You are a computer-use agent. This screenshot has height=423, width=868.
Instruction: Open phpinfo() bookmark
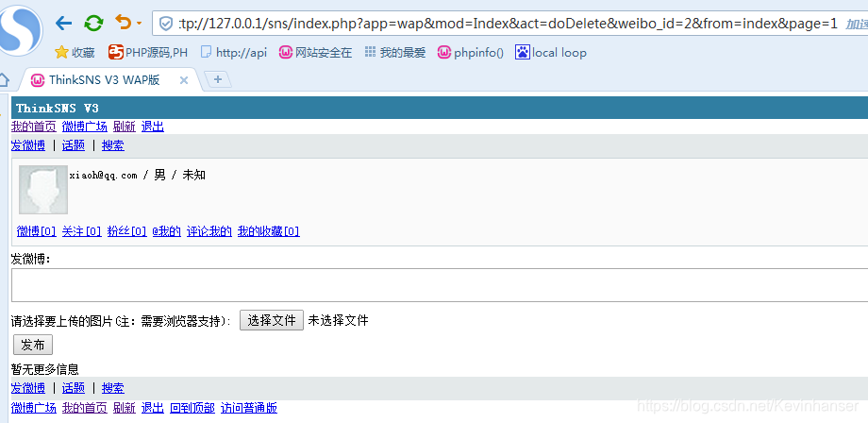pyautogui.click(x=471, y=53)
